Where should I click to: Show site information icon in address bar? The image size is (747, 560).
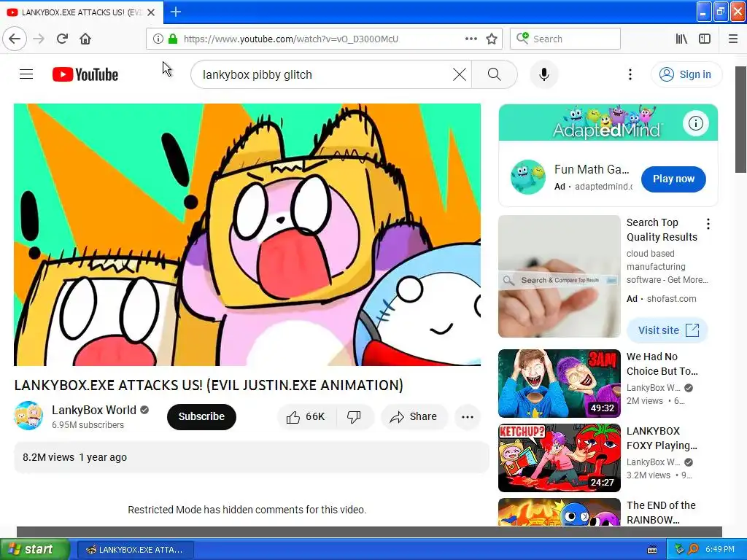pos(158,39)
